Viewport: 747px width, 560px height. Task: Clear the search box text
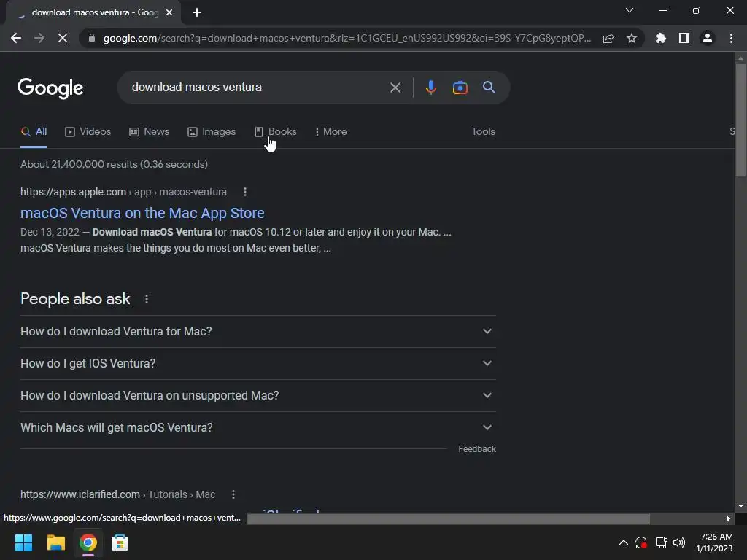click(x=395, y=87)
